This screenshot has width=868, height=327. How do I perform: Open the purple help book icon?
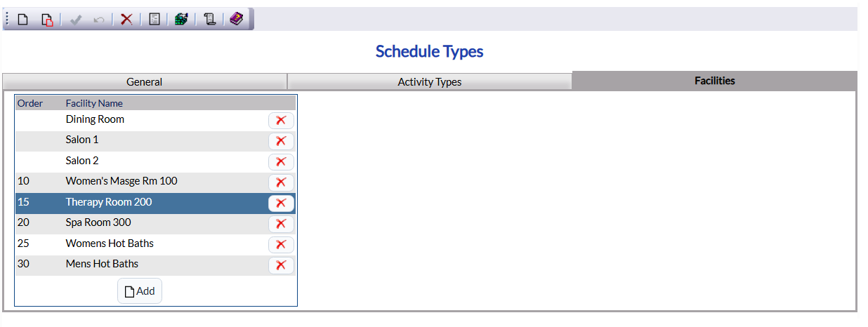[237, 20]
